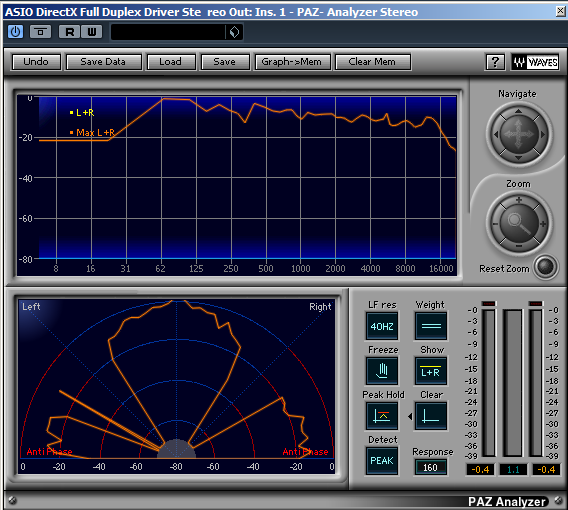Click the left Anti Phase label

click(x=49, y=452)
